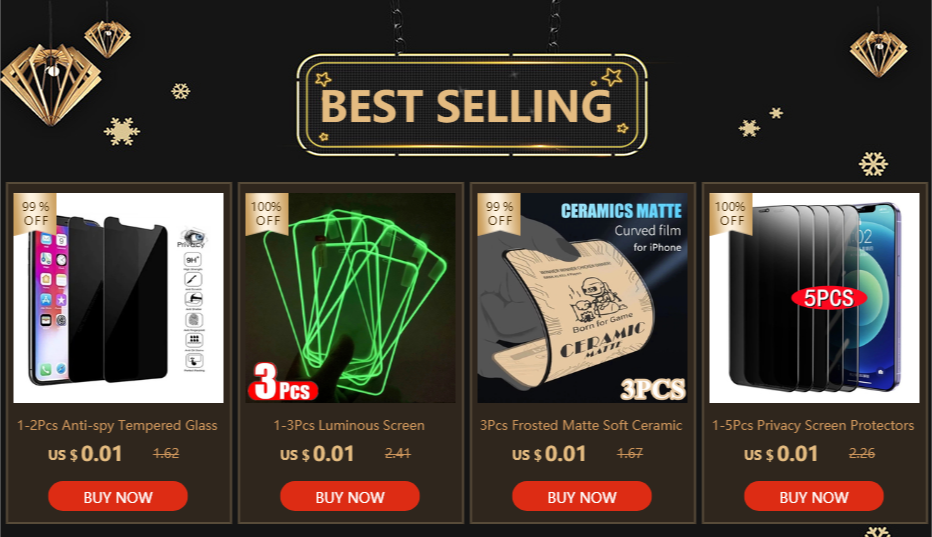Click the 99% OFF badge on Anti-spy glass

pyautogui.click(x=35, y=213)
